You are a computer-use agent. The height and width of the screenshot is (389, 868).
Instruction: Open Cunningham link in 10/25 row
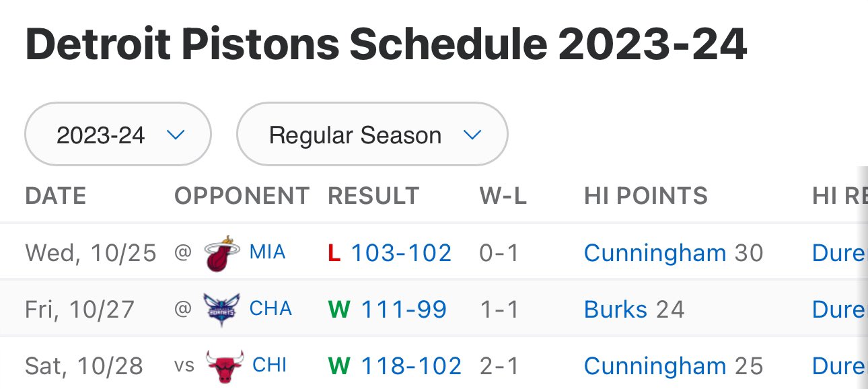coord(655,253)
